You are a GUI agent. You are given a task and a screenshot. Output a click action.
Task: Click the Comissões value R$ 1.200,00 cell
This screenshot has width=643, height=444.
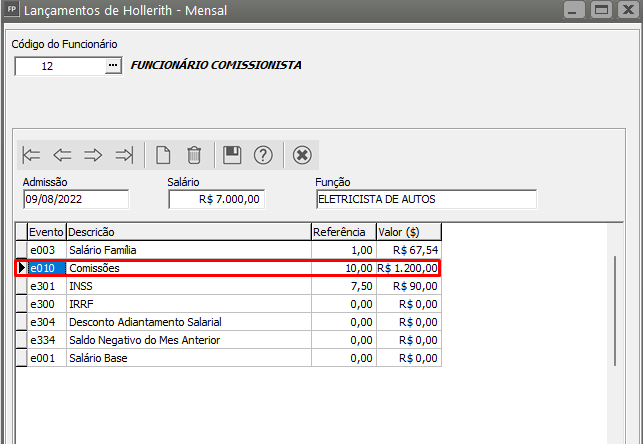(x=408, y=268)
